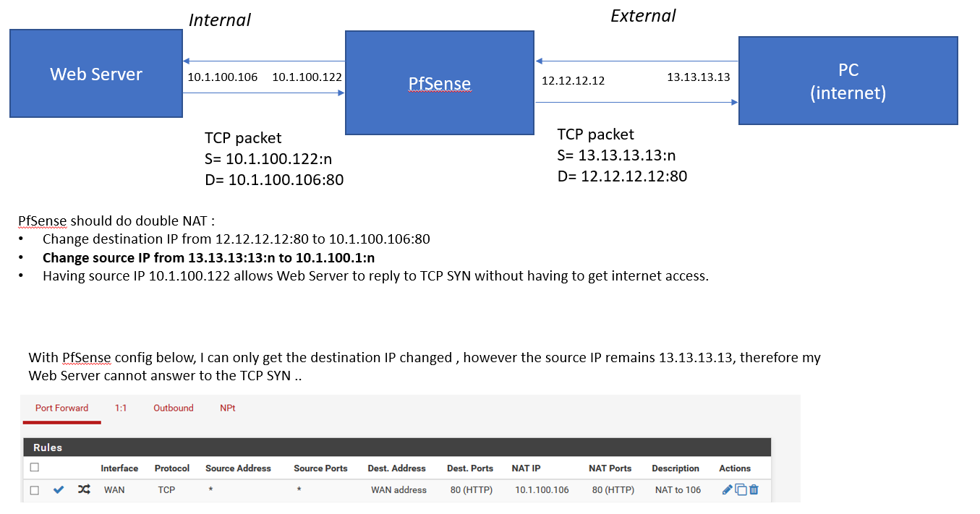Click the Web Server box in diagram
The width and height of the screenshot is (980, 514).
(x=96, y=74)
